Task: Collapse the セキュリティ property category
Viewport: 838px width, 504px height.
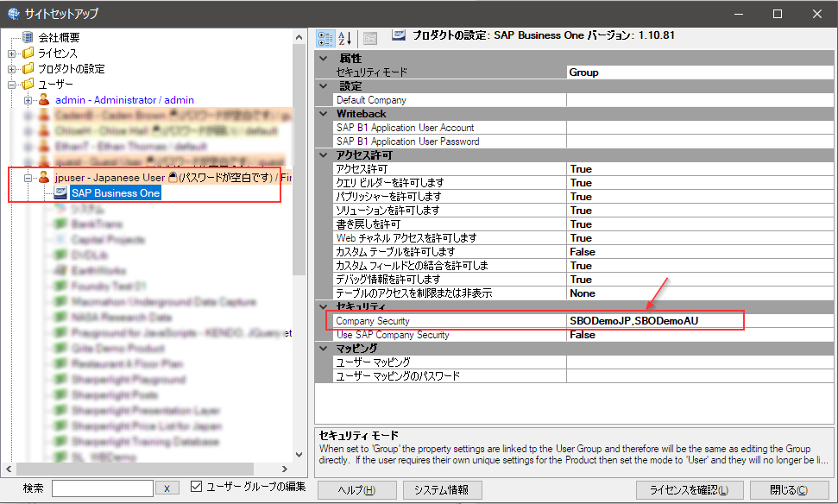Action: [x=324, y=306]
